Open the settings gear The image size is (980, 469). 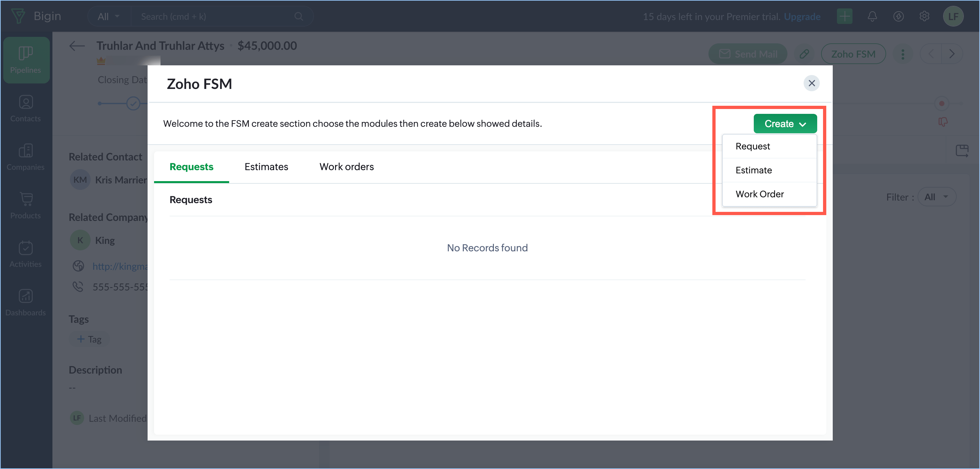tap(924, 16)
